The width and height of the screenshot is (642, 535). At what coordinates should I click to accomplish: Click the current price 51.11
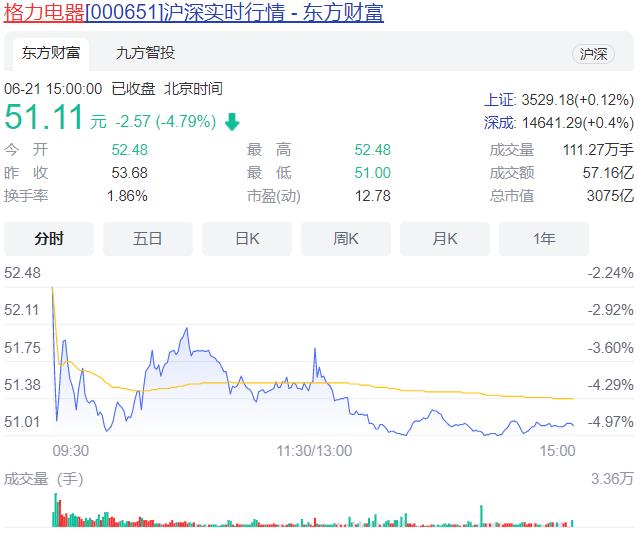(44, 117)
